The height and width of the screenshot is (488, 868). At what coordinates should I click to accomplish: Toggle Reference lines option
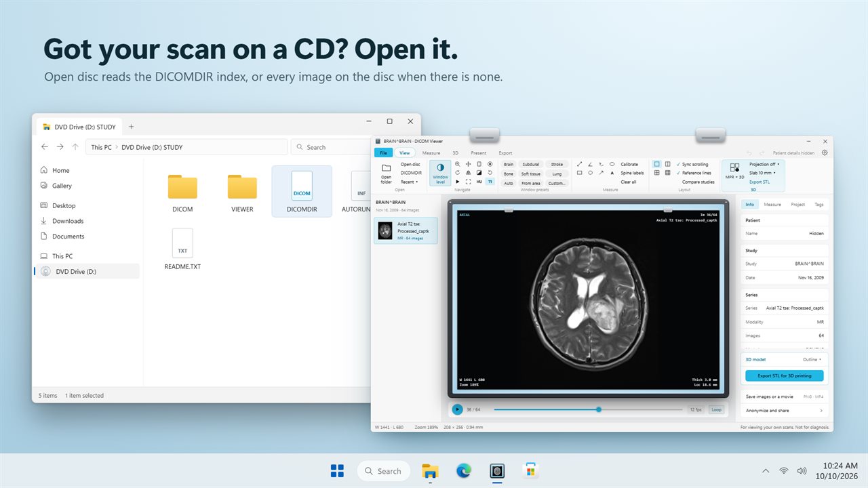[693, 173]
